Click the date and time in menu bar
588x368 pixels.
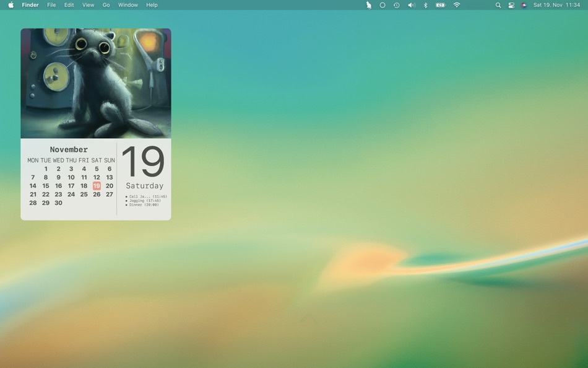[x=556, y=5]
